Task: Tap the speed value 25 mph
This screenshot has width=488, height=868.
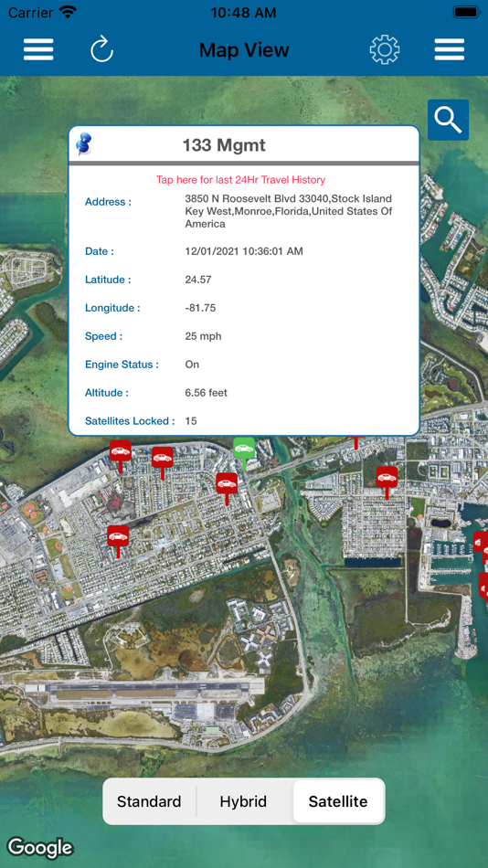Action: 203,336
